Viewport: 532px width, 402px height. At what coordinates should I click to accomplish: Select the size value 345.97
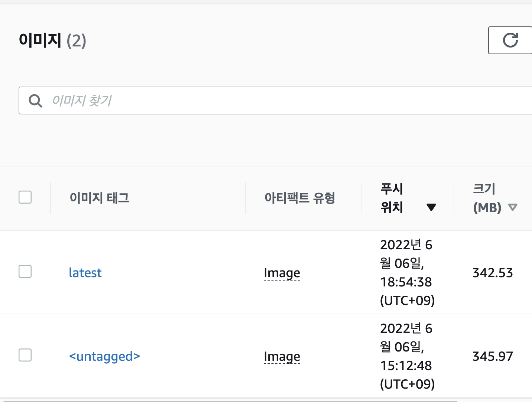493,356
